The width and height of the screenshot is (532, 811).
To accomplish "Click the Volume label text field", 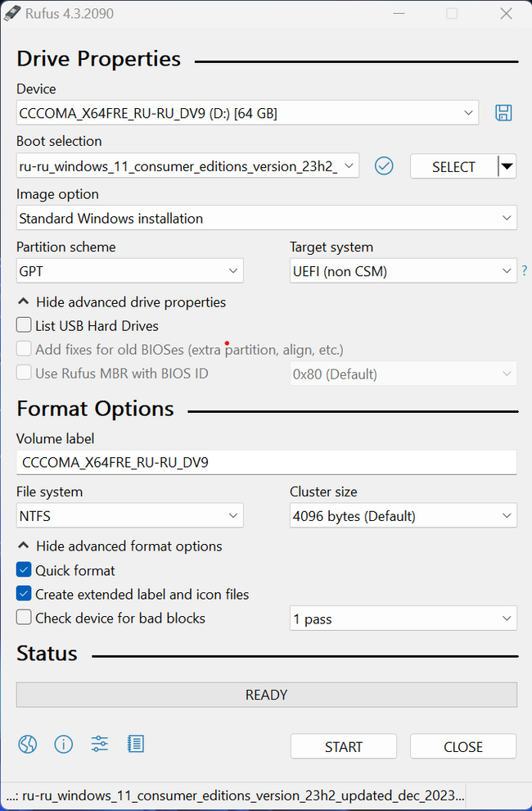I will coord(266,462).
